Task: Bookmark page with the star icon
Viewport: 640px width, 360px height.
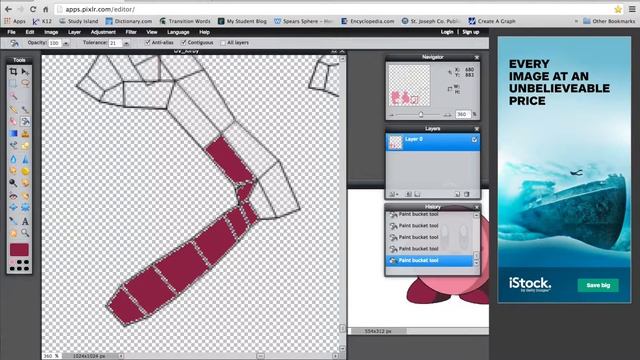Action: (x=618, y=9)
